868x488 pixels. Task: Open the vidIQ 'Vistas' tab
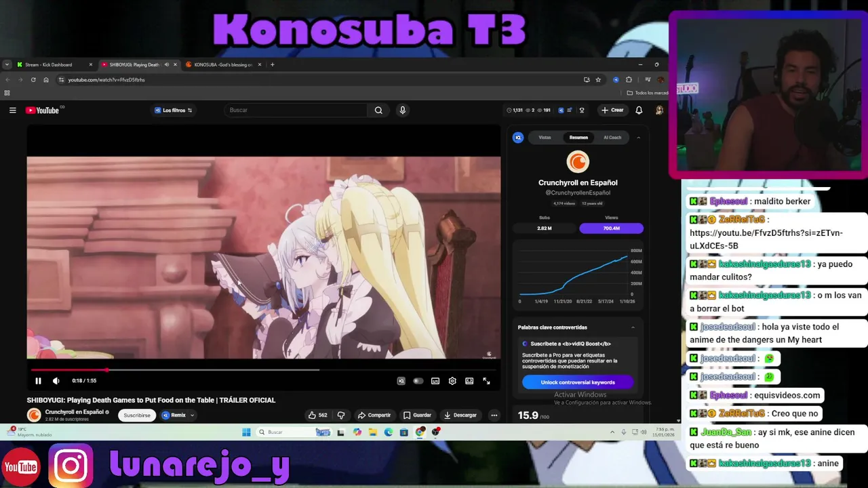pos(545,138)
